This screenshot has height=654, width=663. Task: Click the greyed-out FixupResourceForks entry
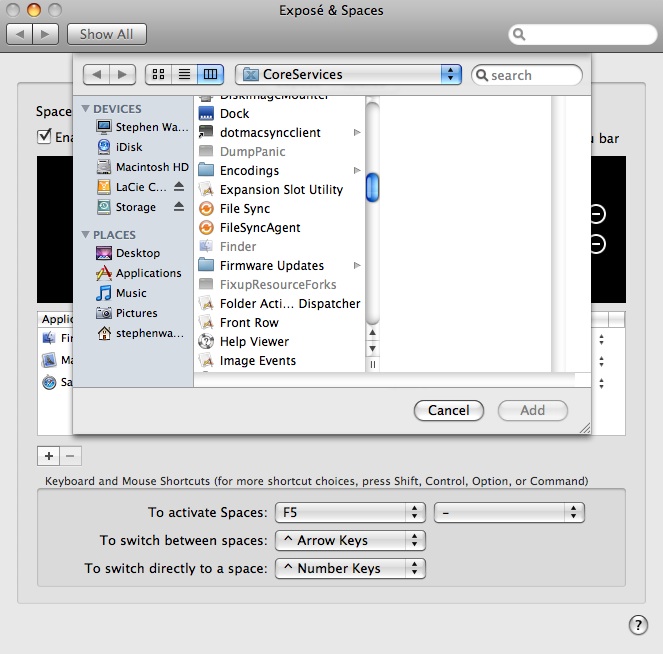(280, 285)
